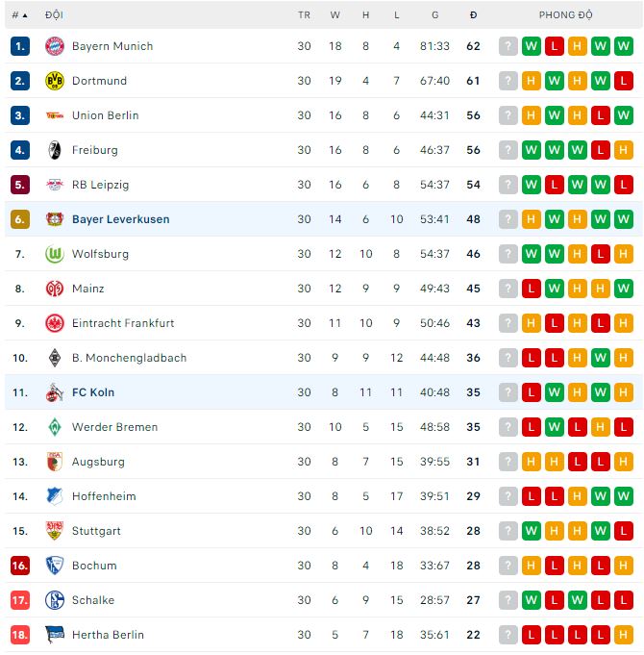Click the Wolfsburg green logo
Viewport: 644px width, 655px height.
pyautogui.click(x=54, y=254)
